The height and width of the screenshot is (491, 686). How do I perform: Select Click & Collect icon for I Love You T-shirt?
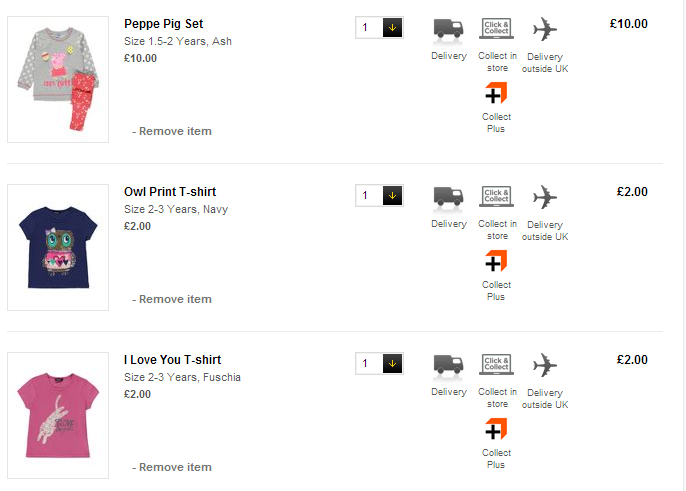click(x=497, y=364)
